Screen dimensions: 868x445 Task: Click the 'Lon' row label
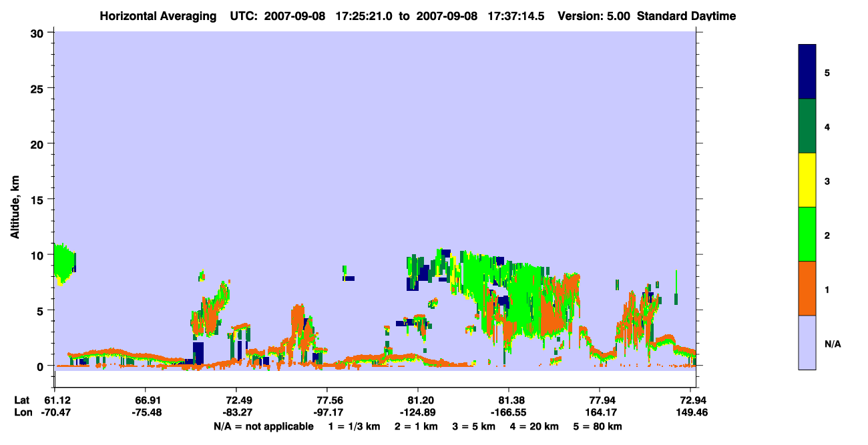click(22, 412)
